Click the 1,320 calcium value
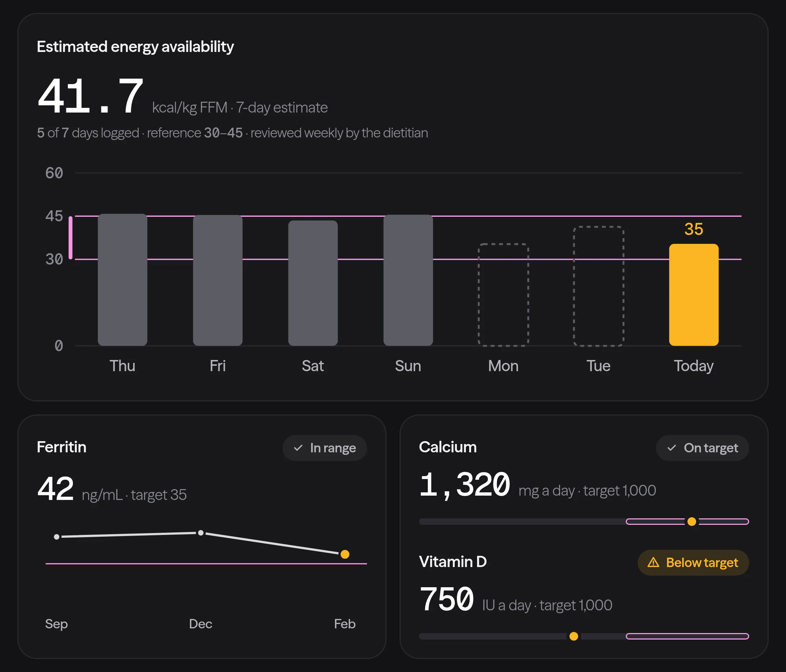This screenshot has height=672, width=786. [465, 486]
